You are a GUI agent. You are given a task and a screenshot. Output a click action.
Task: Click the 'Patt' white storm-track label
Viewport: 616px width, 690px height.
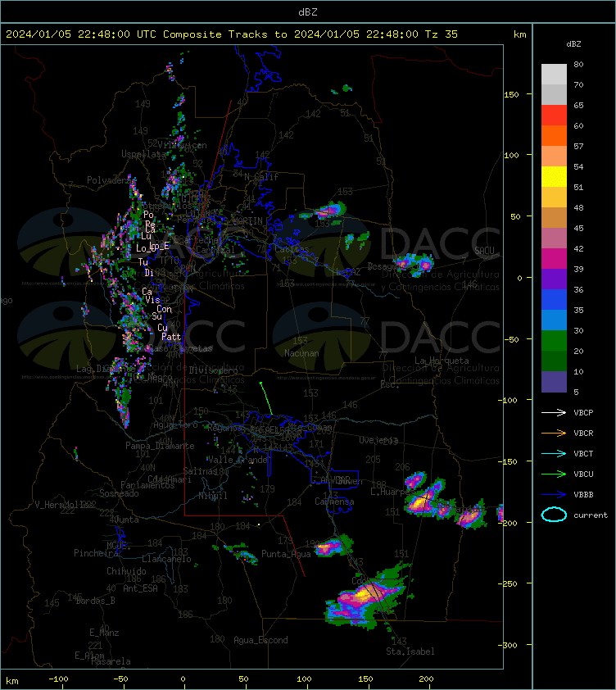tap(171, 337)
